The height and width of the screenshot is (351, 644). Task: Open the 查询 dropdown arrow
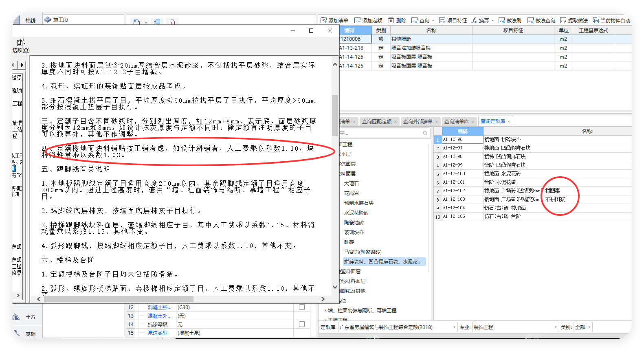click(x=433, y=20)
